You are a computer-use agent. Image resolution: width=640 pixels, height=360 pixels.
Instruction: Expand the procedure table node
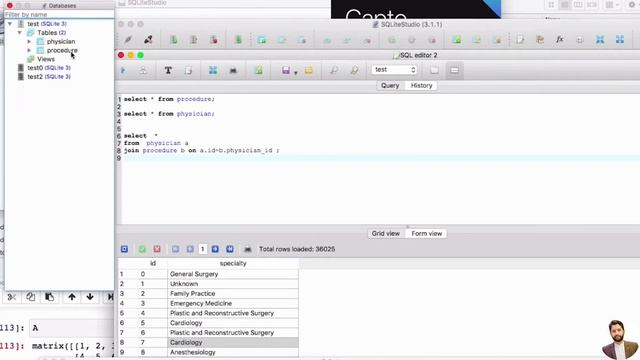[29, 51]
